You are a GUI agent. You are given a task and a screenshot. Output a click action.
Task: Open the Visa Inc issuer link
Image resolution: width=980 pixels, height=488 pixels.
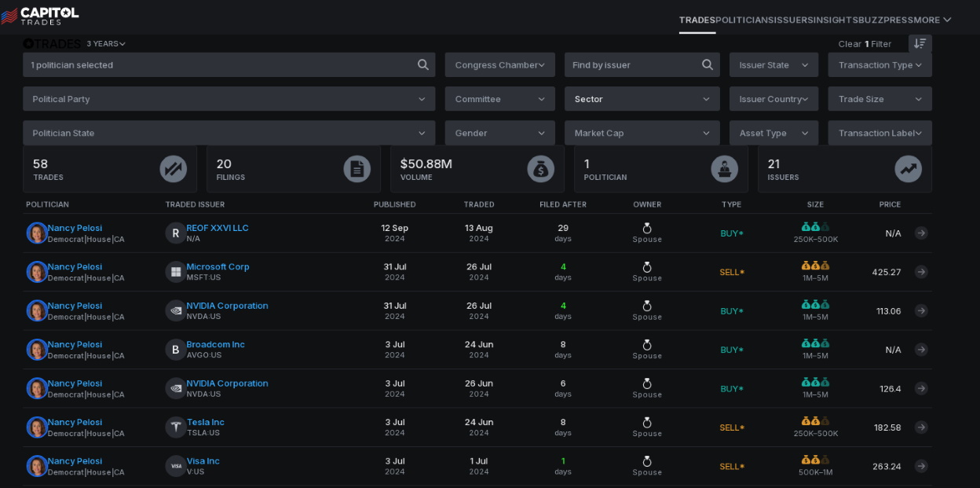tap(203, 460)
